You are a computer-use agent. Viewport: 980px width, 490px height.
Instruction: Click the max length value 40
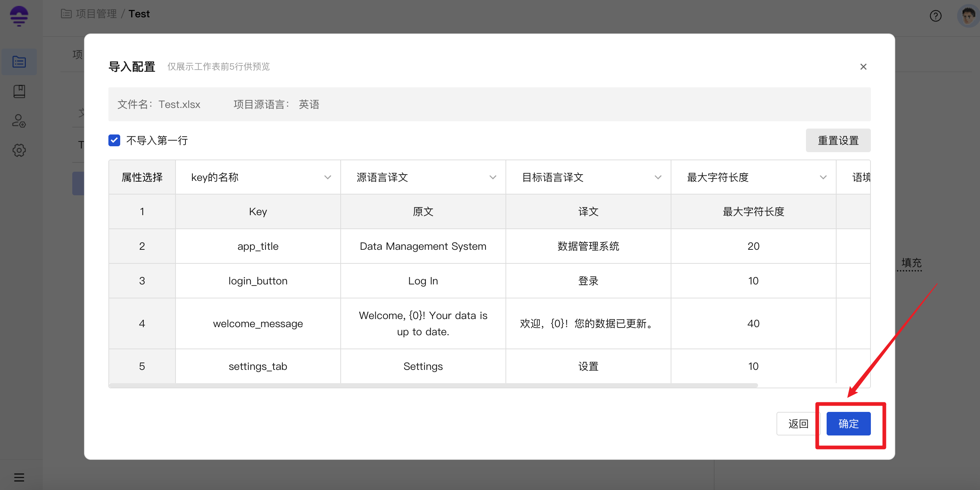(x=753, y=323)
